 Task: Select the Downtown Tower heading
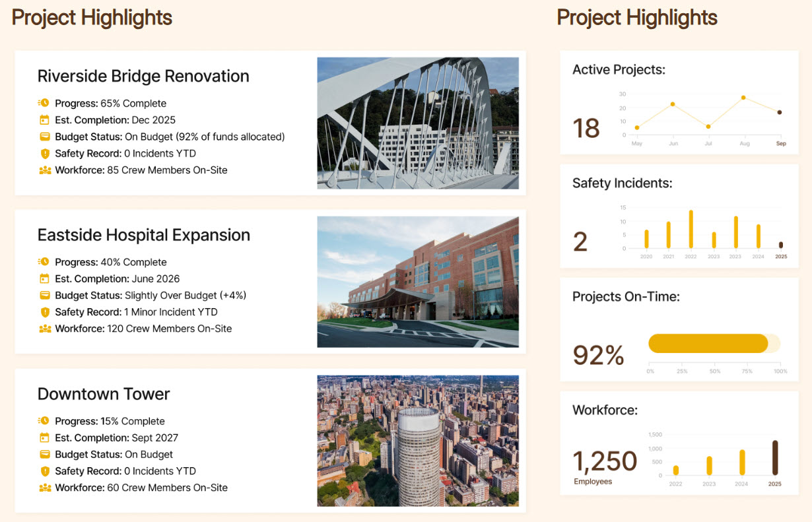[x=104, y=394]
